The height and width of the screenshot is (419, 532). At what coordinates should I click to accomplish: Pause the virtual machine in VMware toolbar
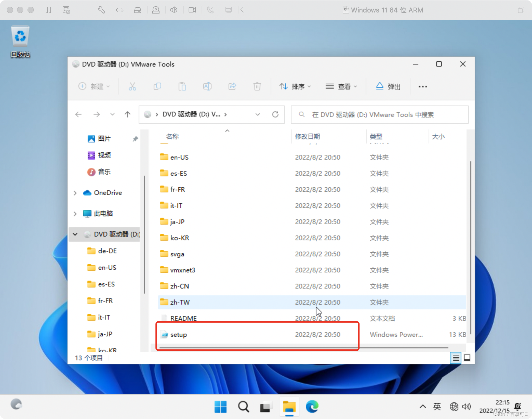48,10
